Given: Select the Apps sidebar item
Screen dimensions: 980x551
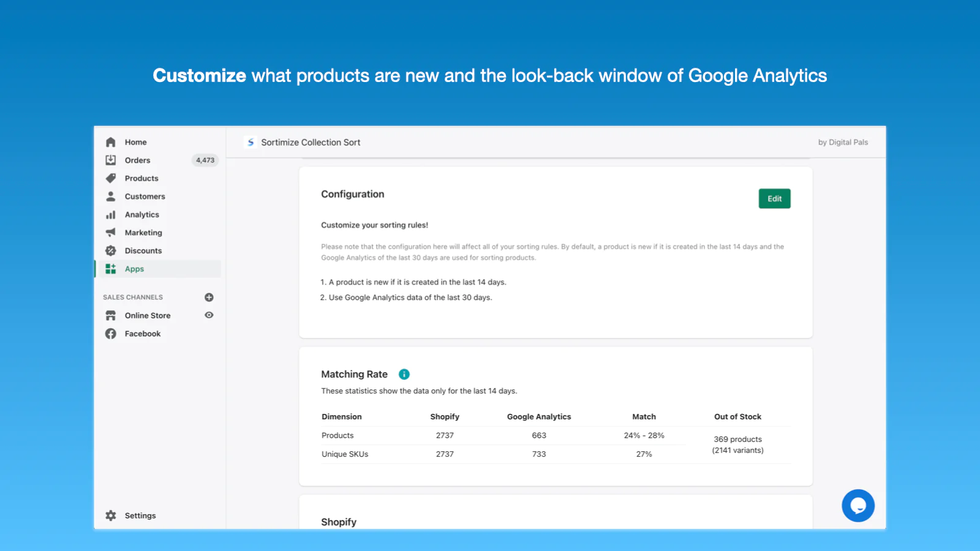Looking at the screenshot, I should [158, 269].
